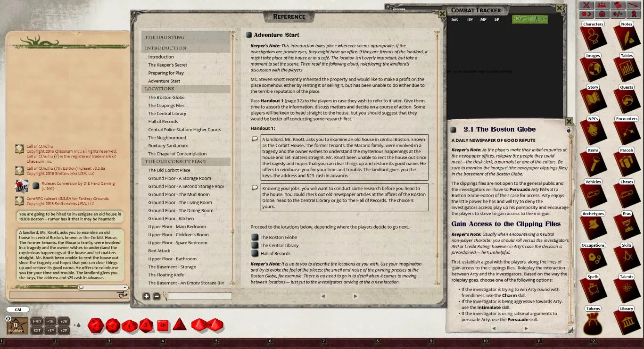Select The Keeper's Secret in the index

pos(167,65)
